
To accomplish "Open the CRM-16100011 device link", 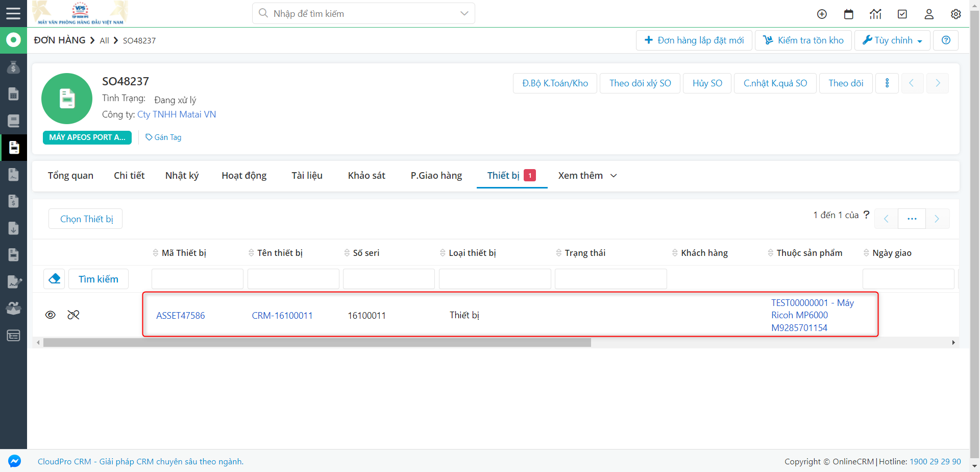I will 282,316.
